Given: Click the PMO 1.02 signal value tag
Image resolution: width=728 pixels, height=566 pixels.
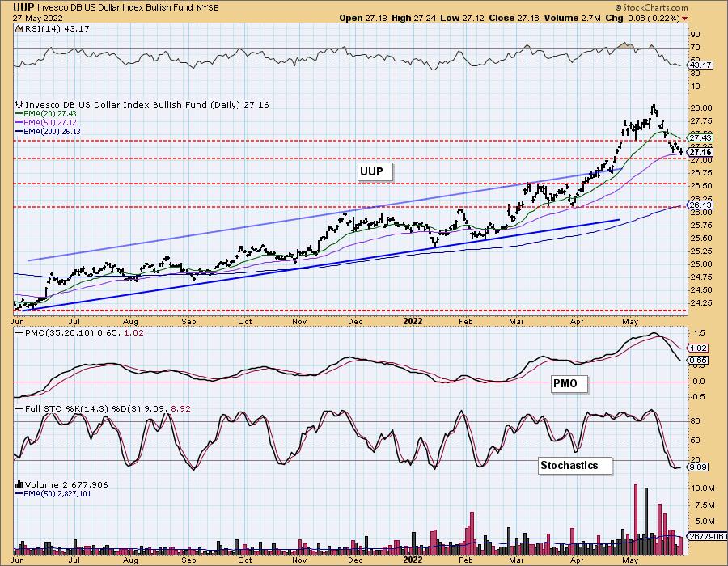Looking at the screenshot, I should click(698, 348).
